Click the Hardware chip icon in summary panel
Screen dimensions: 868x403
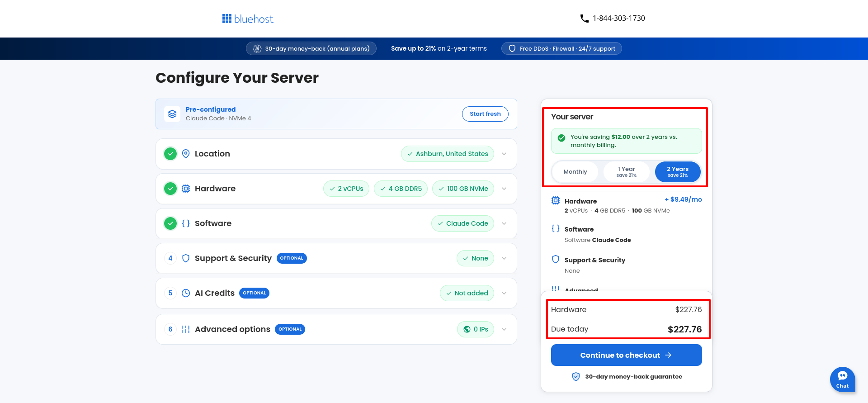556,200
